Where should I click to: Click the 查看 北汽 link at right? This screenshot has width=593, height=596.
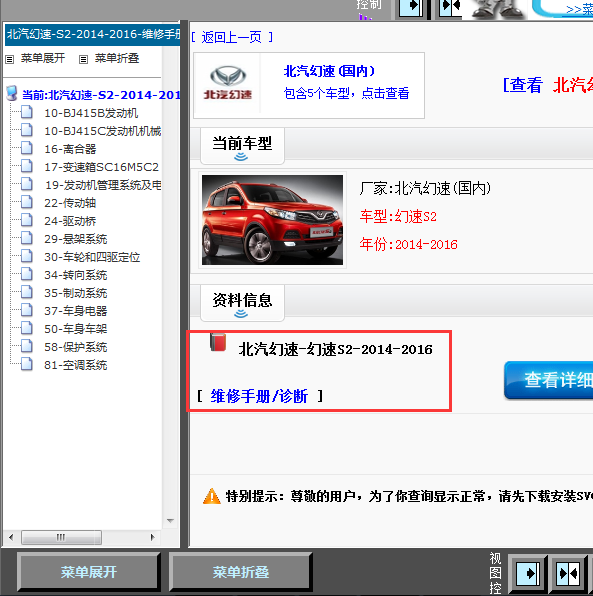coord(548,85)
